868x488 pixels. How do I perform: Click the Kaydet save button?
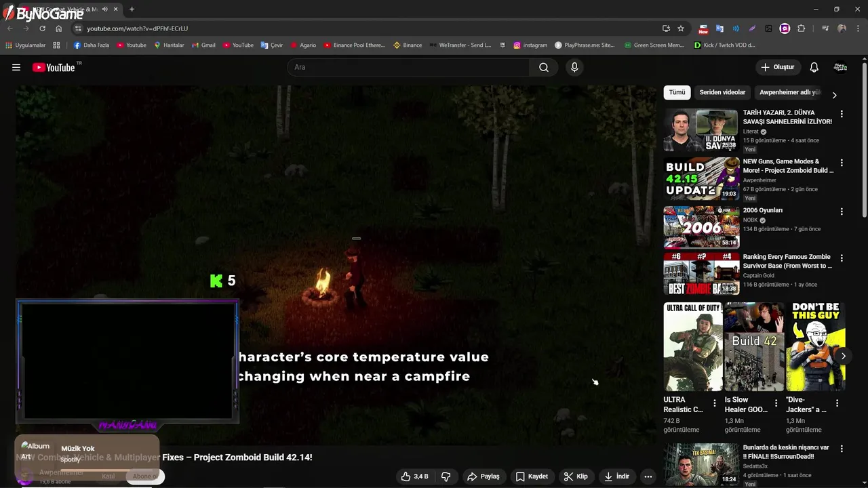(x=532, y=476)
